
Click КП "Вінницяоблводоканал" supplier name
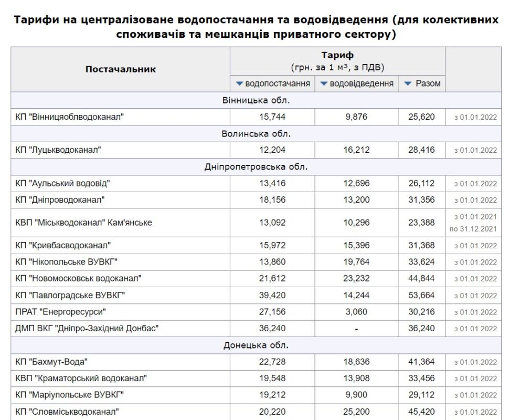click(70, 117)
